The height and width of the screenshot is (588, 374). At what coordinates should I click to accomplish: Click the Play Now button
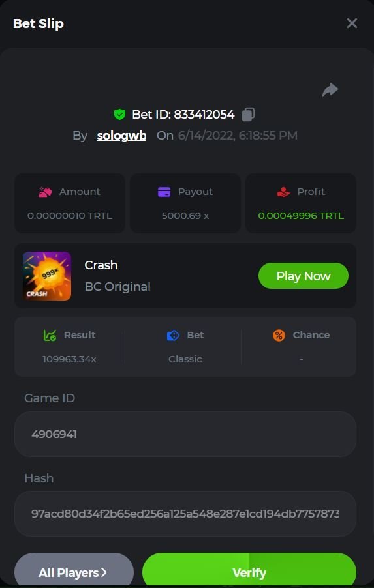click(x=304, y=276)
